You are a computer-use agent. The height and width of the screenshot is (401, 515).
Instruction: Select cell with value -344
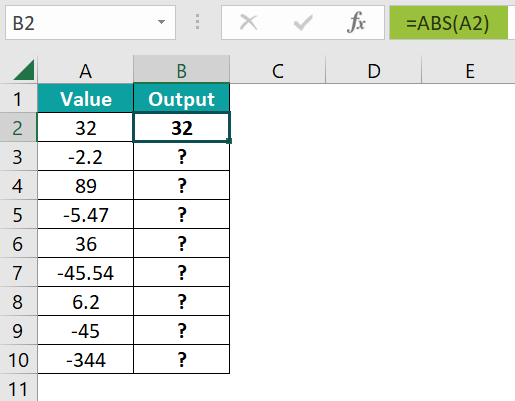click(x=86, y=360)
